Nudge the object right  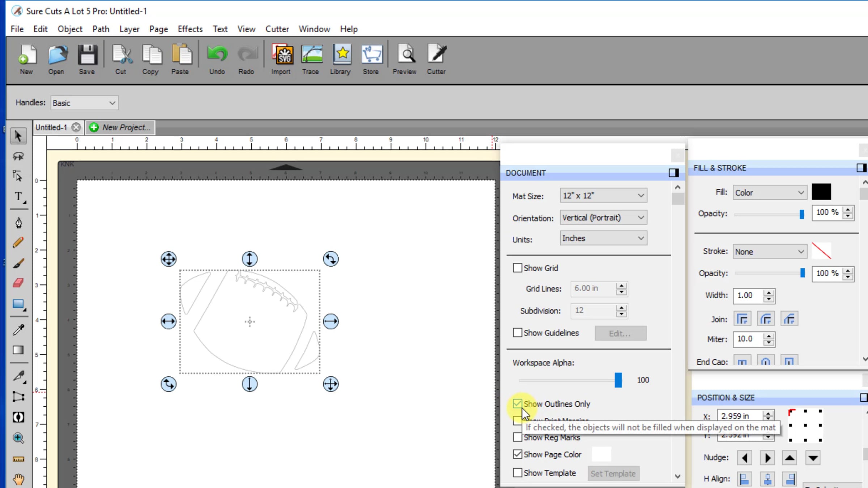point(767,458)
